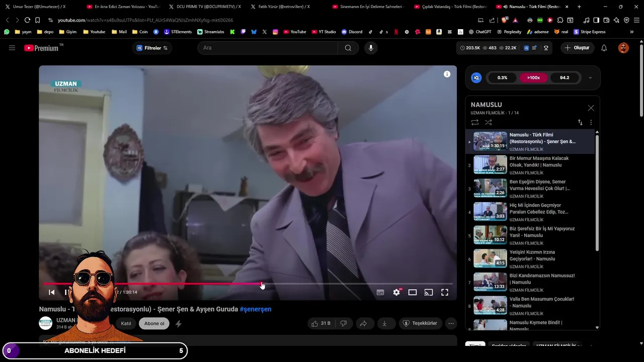Viewport: 644px width, 362px height.
Task: Switch to 'Sinemanın En İyi Delirme Sahneleri' tab
Action: point(368,7)
